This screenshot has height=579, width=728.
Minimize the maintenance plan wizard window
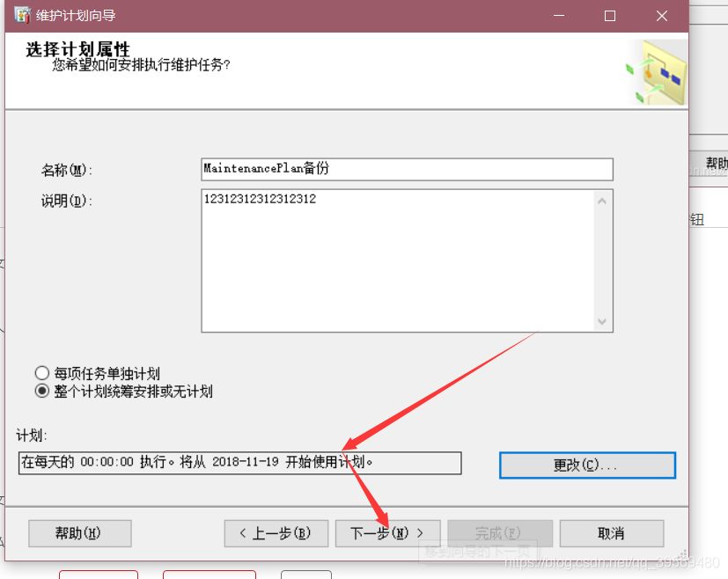click(558, 15)
